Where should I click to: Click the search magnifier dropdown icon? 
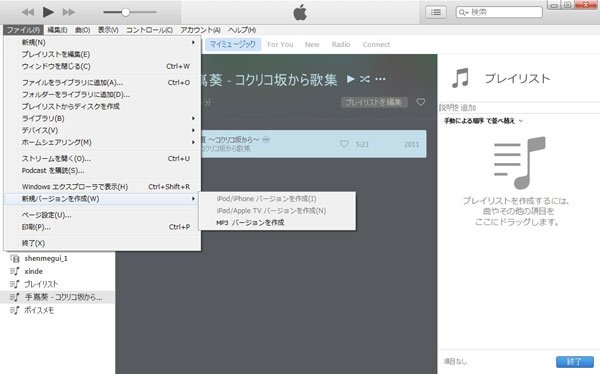click(463, 12)
